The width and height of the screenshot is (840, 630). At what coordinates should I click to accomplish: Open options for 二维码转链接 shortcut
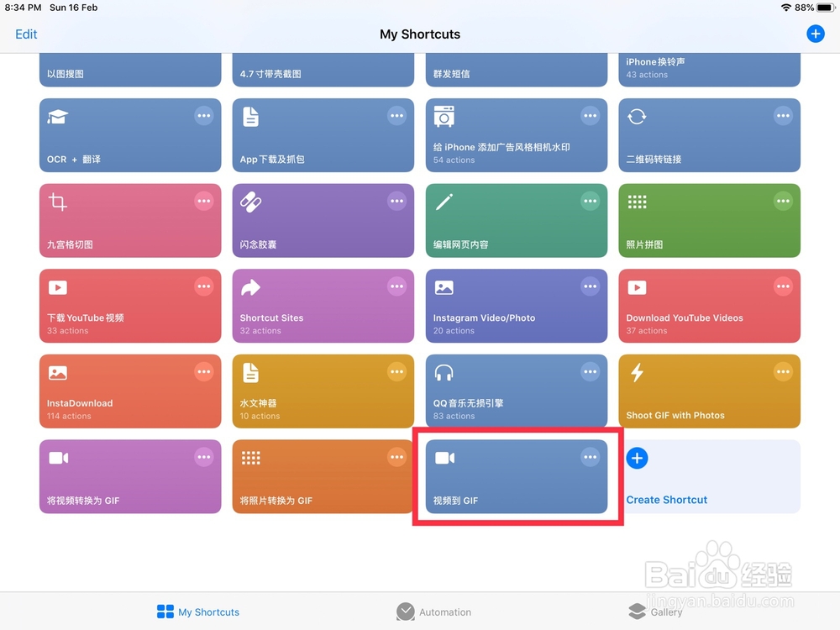point(783,116)
